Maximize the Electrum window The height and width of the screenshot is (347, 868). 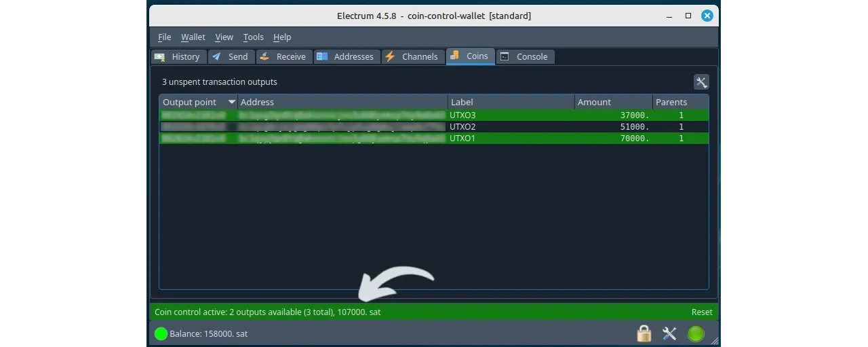[x=688, y=16]
